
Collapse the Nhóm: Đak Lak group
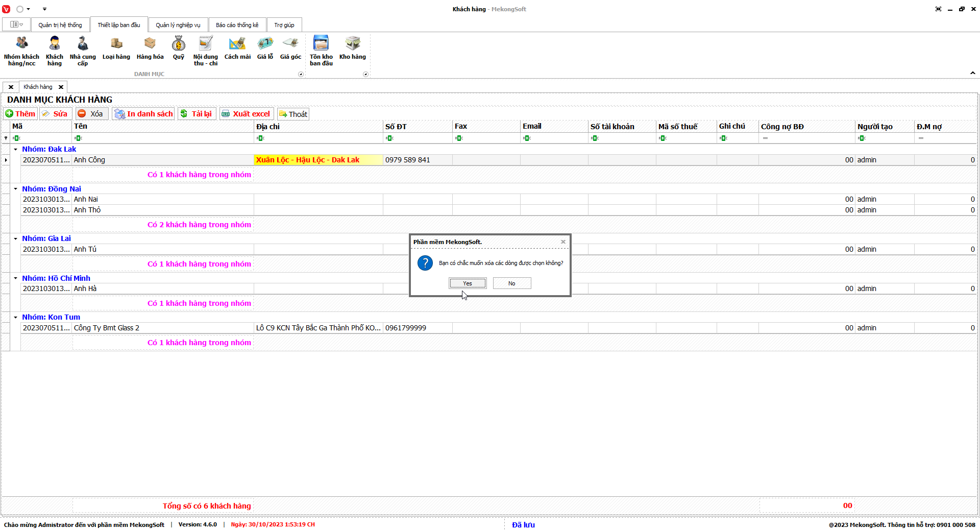[16, 150]
